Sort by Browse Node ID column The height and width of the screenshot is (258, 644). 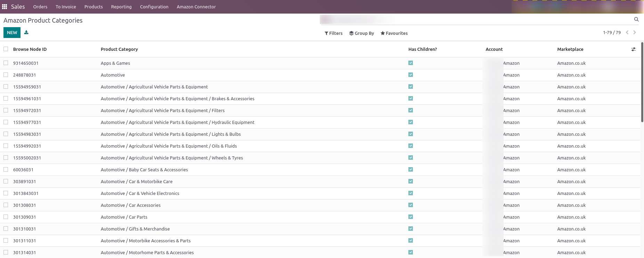pos(30,49)
